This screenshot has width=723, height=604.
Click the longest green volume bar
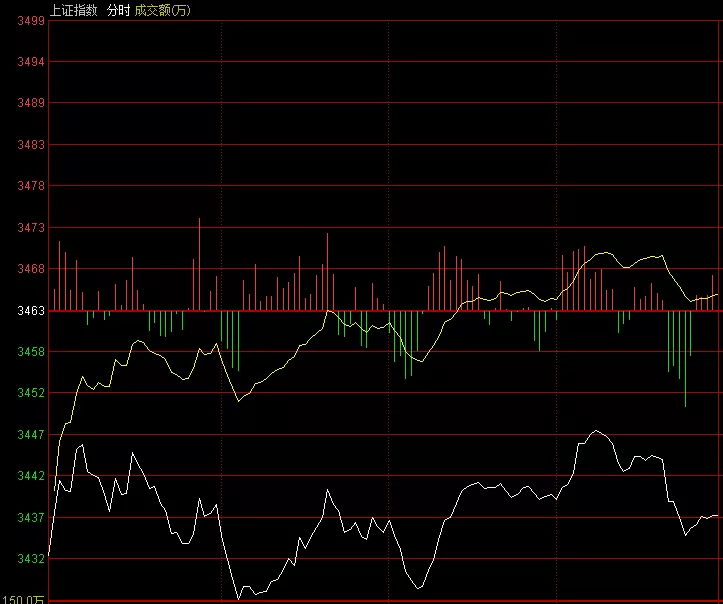point(685,359)
